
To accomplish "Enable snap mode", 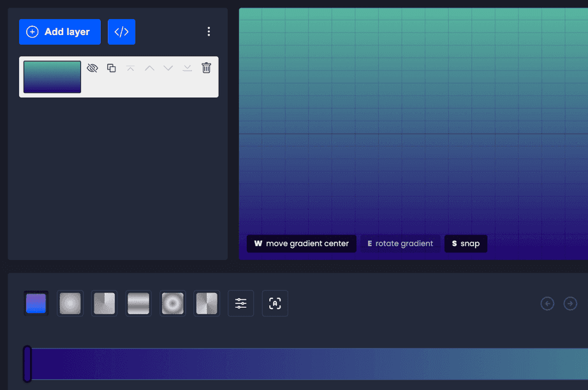I will (x=466, y=243).
